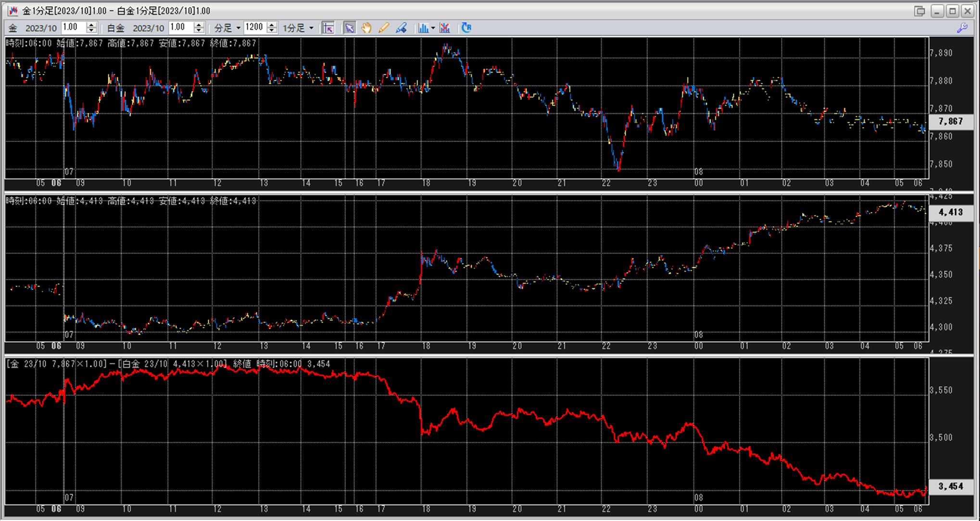This screenshot has width=980, height=521.
Task: Toggle the crosshair cursor display icon
Action: tap(328, 28)
